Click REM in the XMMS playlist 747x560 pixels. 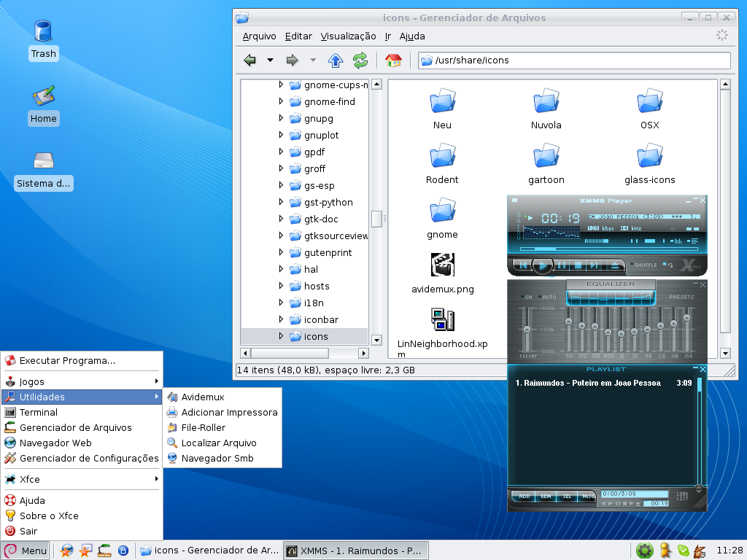546,496
